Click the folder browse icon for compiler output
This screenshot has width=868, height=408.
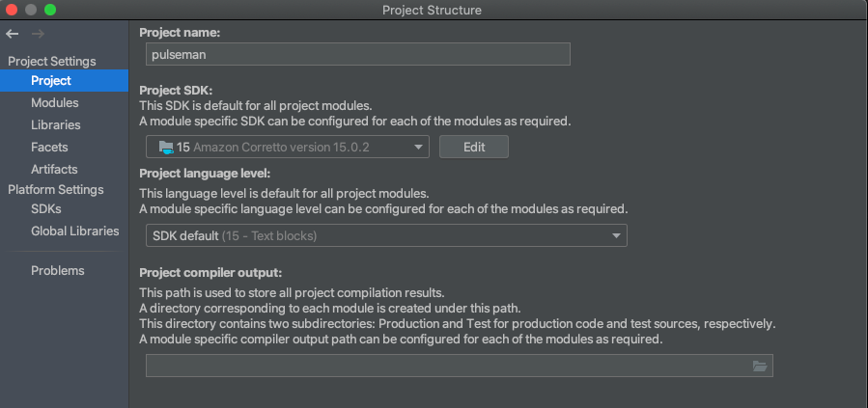click(759, 367)
